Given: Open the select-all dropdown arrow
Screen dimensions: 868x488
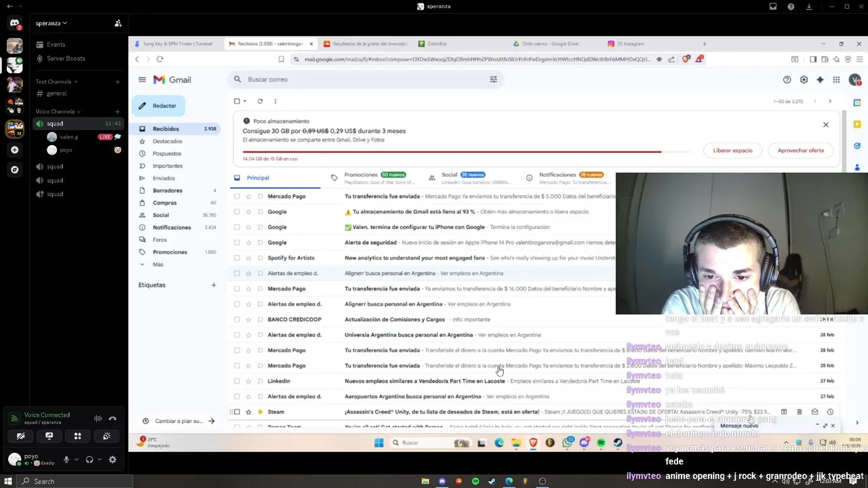Looking at the screenshot, I should point(245,101).
